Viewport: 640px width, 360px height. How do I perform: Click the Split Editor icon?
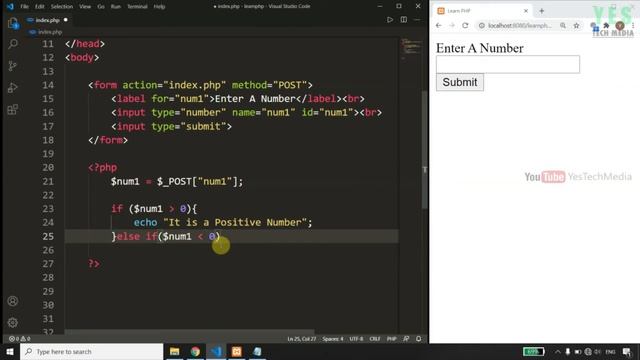404,20
